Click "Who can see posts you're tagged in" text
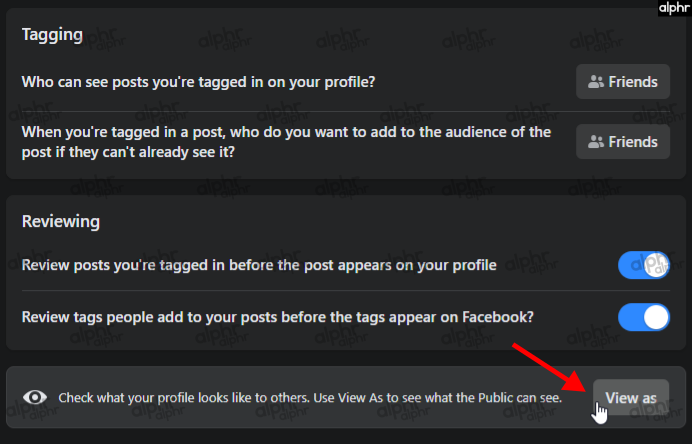692x444 pixels. (x=199, y=82)
